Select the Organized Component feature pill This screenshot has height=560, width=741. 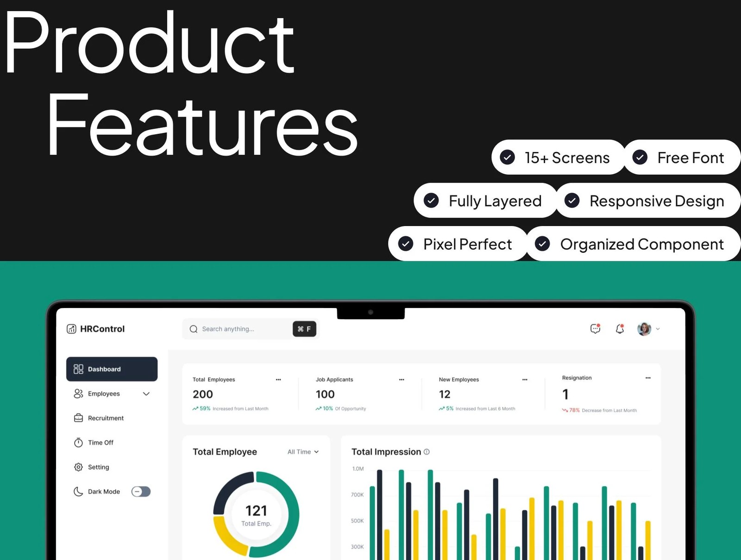634,244
